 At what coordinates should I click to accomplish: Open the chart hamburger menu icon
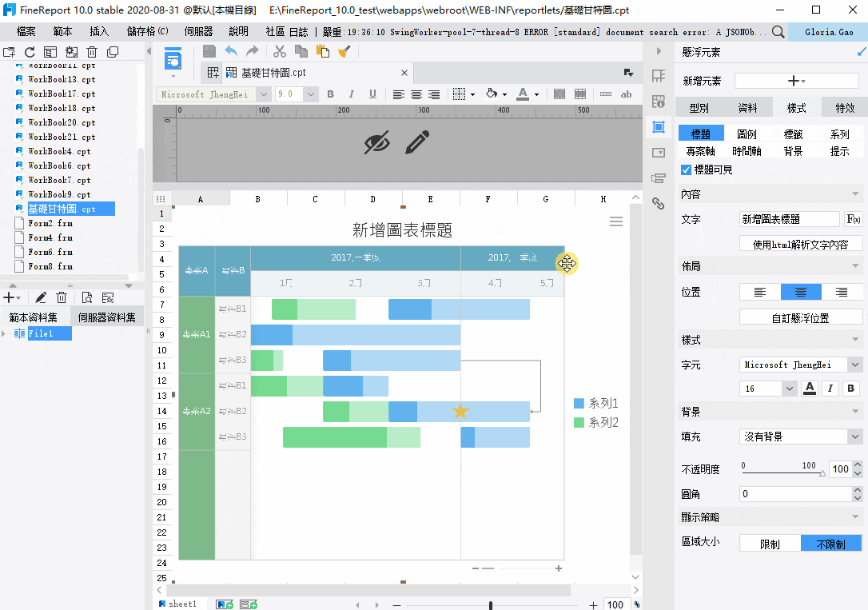point(616,221)
